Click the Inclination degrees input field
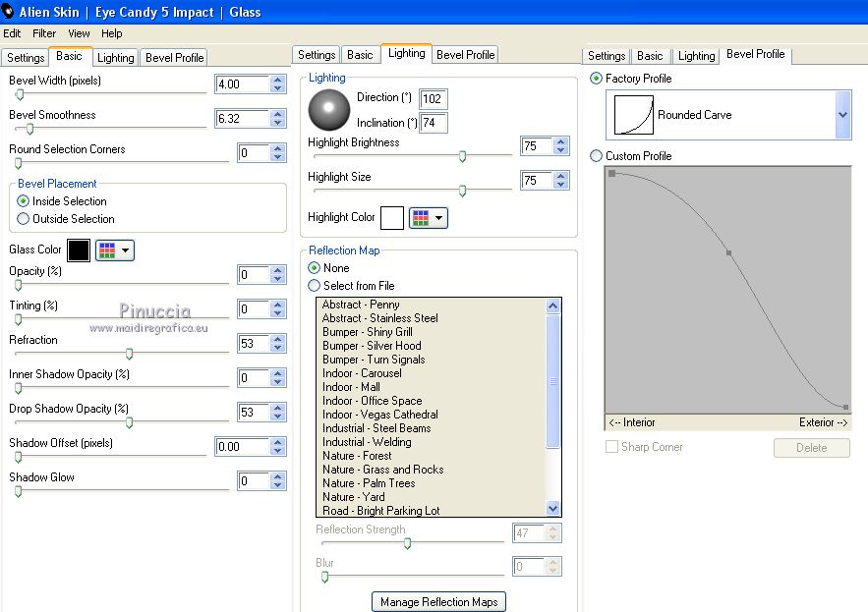Screen dimensions: 868x612 pos(433,123)
